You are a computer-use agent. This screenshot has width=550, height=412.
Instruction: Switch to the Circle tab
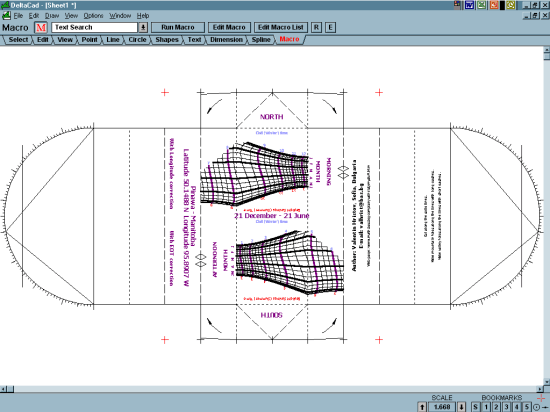tap(137, 40)
